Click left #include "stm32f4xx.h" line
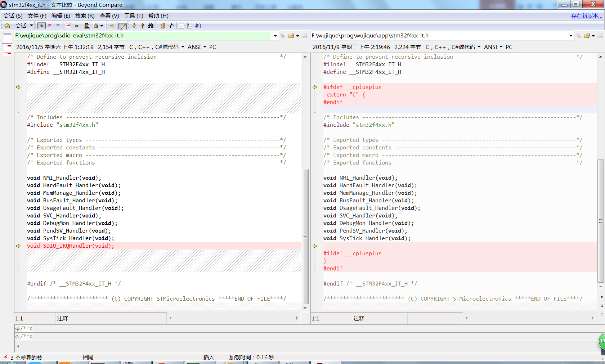 click(x=62, y=125)
